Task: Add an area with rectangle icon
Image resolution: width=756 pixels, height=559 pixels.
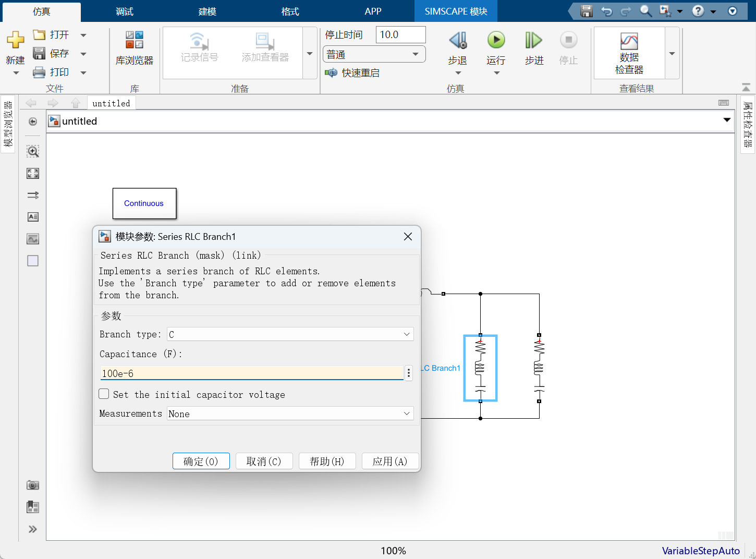Action: pyautogui.click(x=33, y=261)
